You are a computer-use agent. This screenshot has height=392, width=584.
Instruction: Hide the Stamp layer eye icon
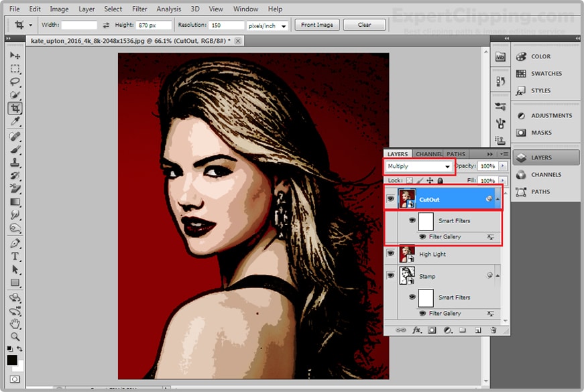click(x=391, y=276)
